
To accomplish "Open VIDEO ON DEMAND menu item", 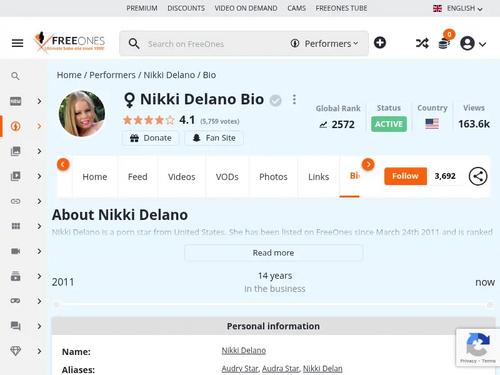I will (x=246, y=8).
